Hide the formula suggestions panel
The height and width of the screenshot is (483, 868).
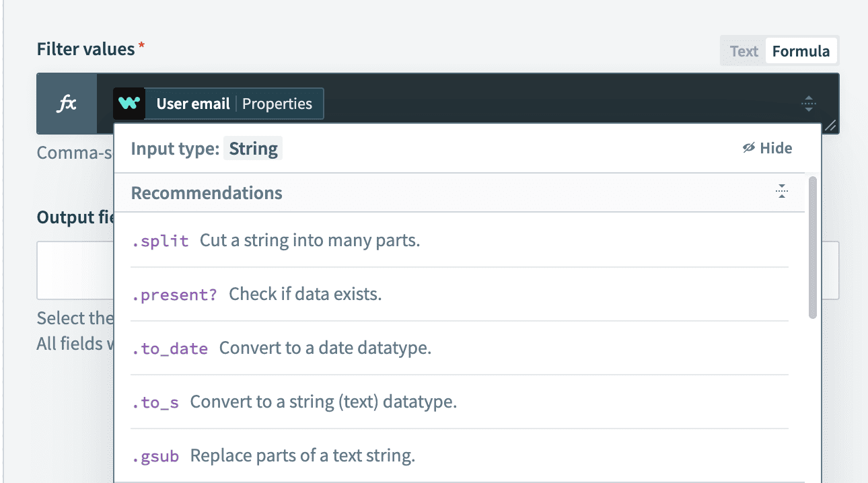click(x=766, y=148)
